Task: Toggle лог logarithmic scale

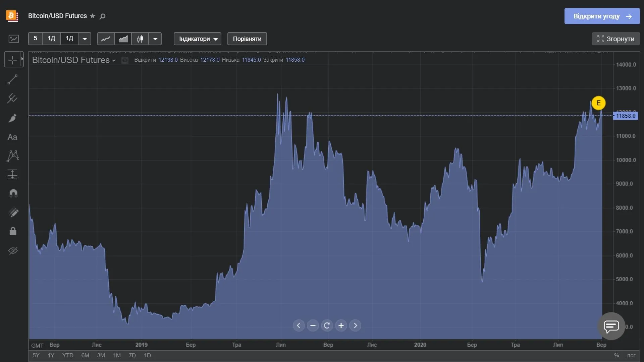Action: 631,355
